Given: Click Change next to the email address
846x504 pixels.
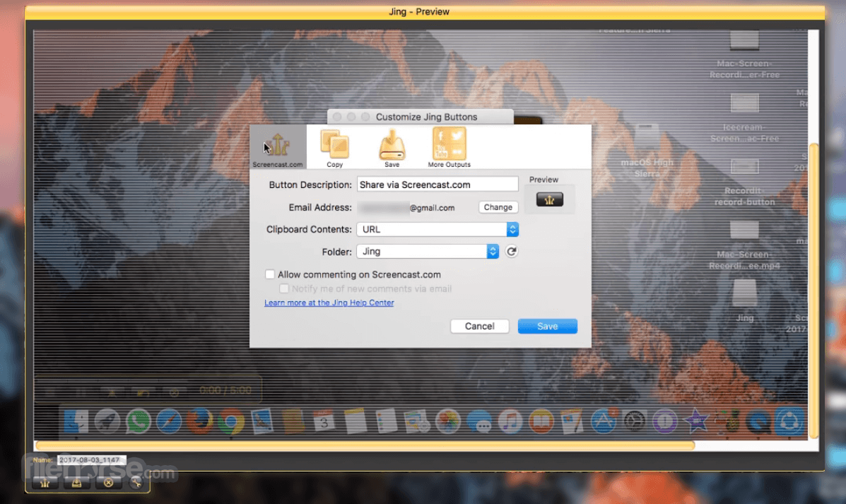Looking at the screenshot, I should (498, 207).
